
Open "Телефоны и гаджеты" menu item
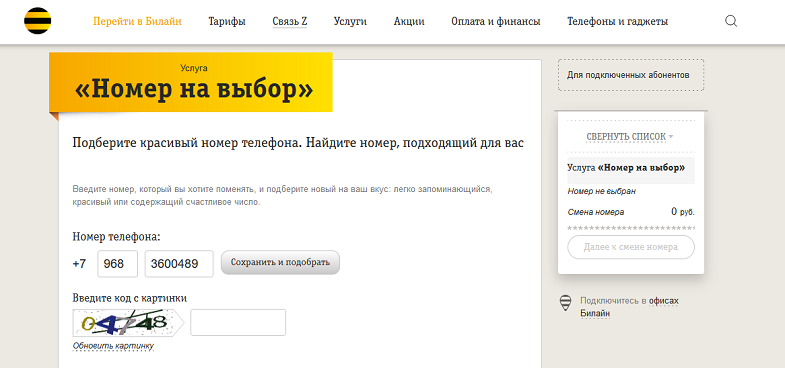pos(617,22)
